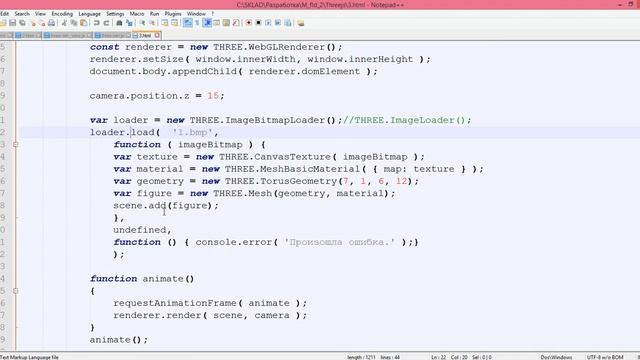
Task: Open the Settings menu
Action: [x=115, y=13]
